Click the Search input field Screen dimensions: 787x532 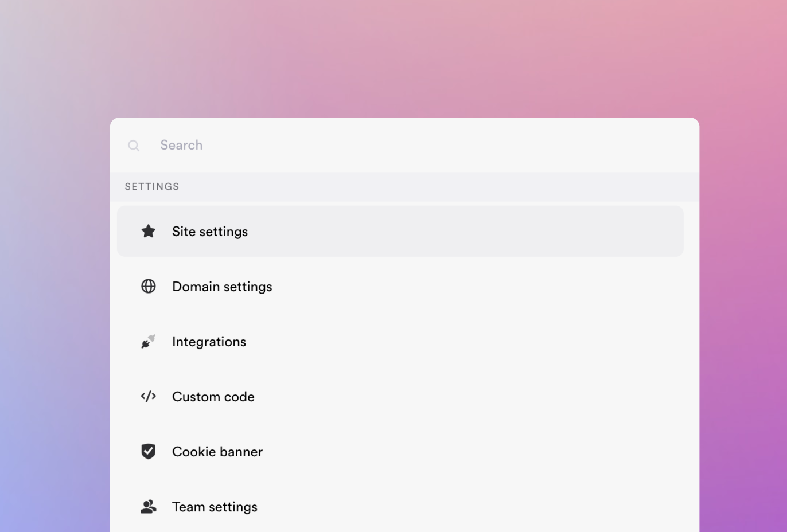point(287,145)
